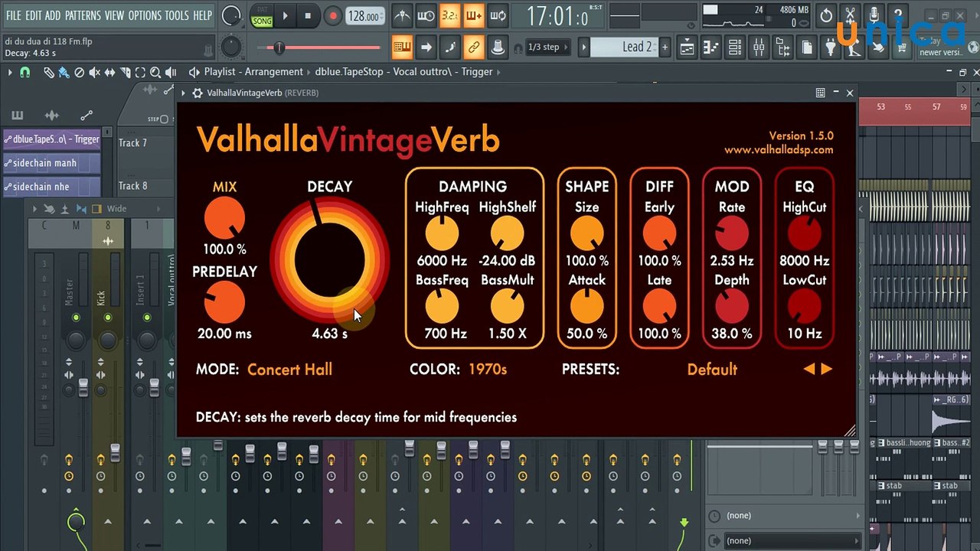
Task: Select the playlist paint brush tool
Action: (64, 72)
